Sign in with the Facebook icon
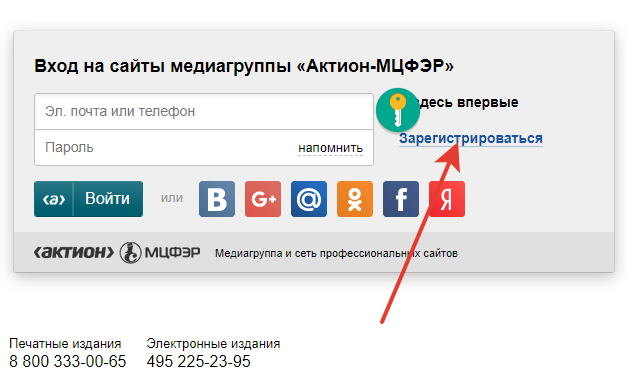 [x=401, y=199]
